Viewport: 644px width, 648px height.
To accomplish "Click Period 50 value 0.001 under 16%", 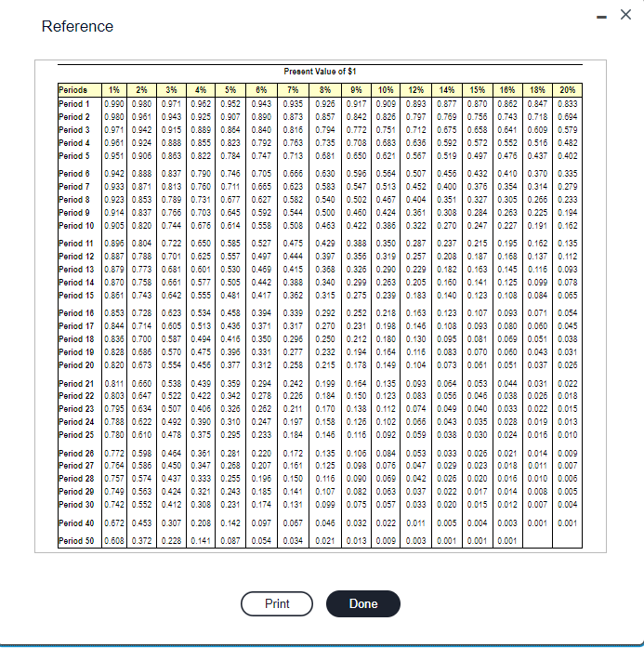I will tap(507, 540).
